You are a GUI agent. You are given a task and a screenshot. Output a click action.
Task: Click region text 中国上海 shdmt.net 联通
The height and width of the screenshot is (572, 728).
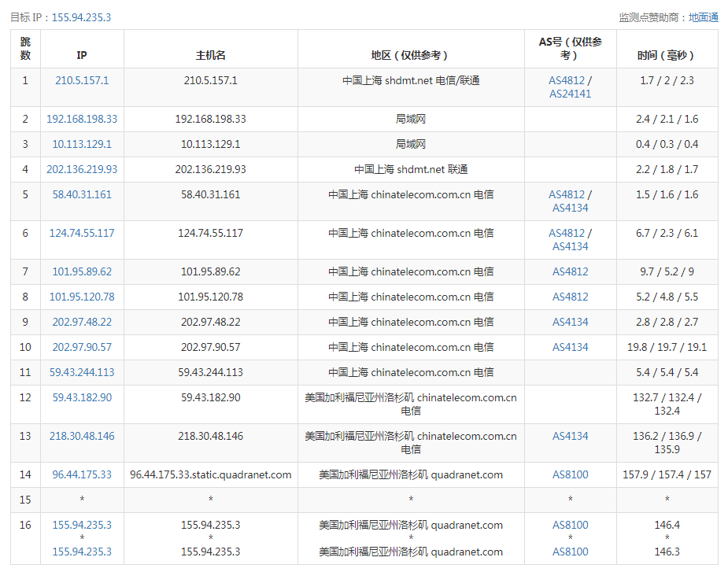coord(411,169)
